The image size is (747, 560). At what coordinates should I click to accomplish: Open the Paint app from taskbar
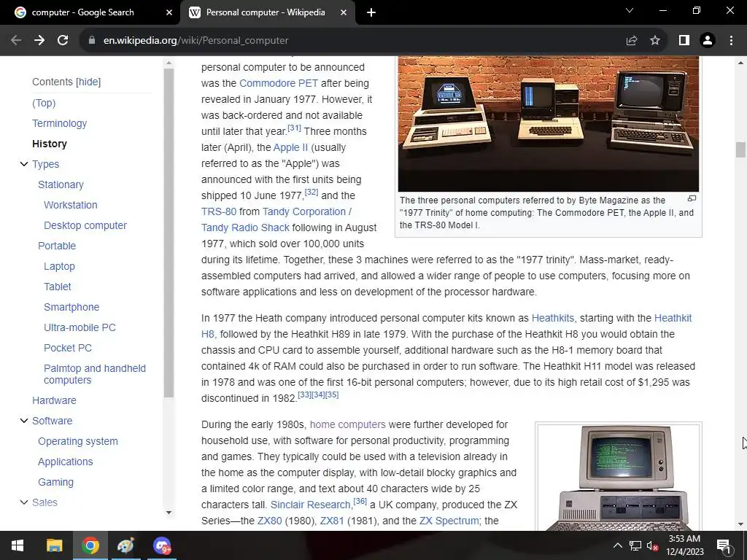[x=125, y=545]
